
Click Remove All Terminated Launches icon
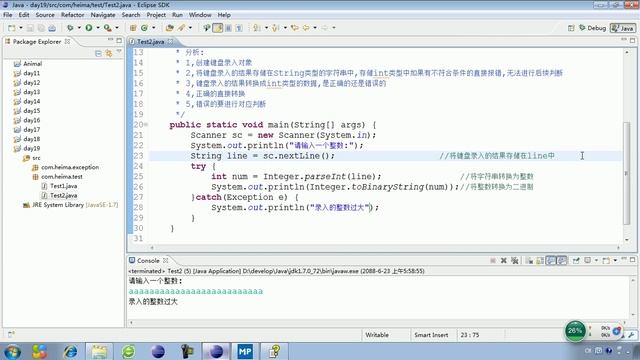pyautogui.click(x=514, y=260)
